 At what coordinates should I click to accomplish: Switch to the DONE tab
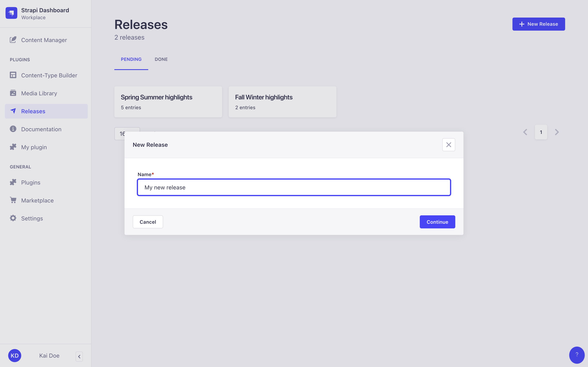point(161,59)
